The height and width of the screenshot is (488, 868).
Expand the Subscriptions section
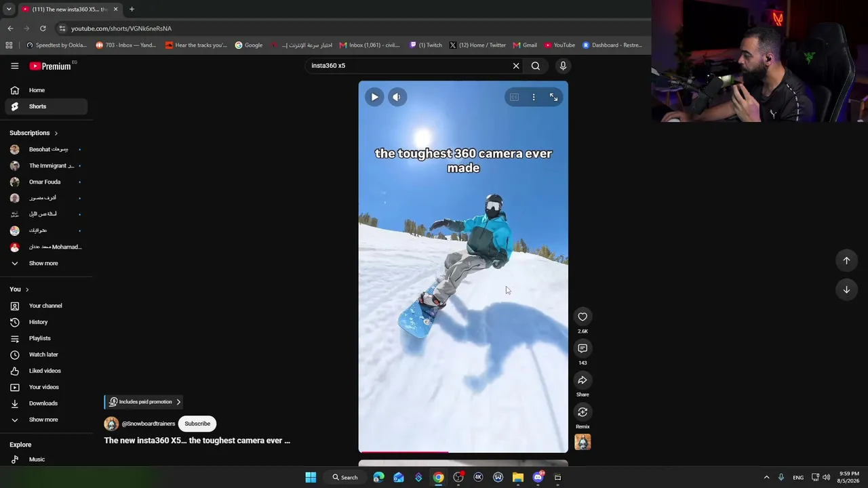(x=34, y=133)
